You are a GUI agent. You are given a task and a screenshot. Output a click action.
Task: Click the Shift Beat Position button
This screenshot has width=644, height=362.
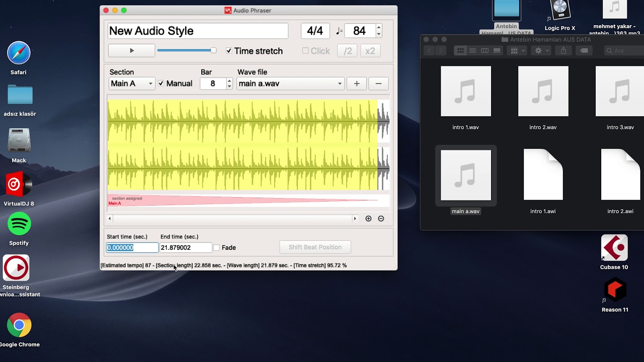(x=315, y=247)
